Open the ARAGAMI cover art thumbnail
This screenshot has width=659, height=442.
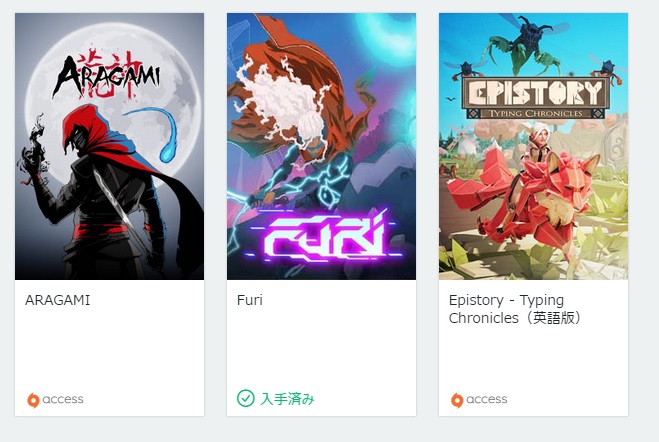point(109,146)
